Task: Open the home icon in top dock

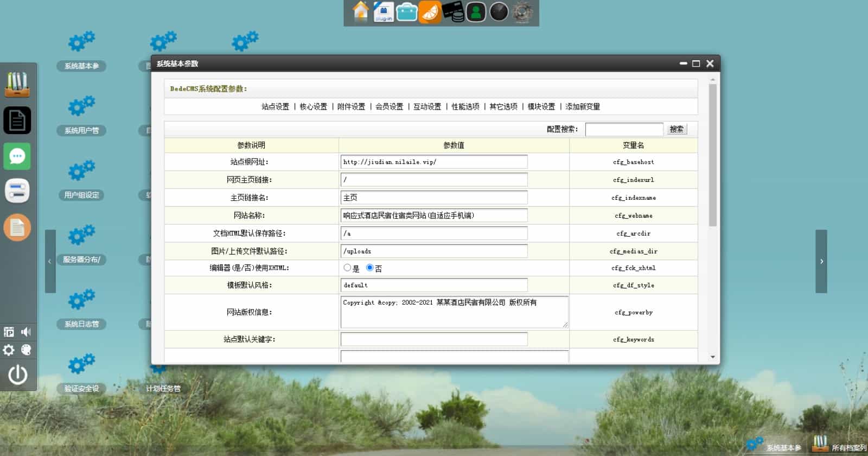Action: point(361,11)
